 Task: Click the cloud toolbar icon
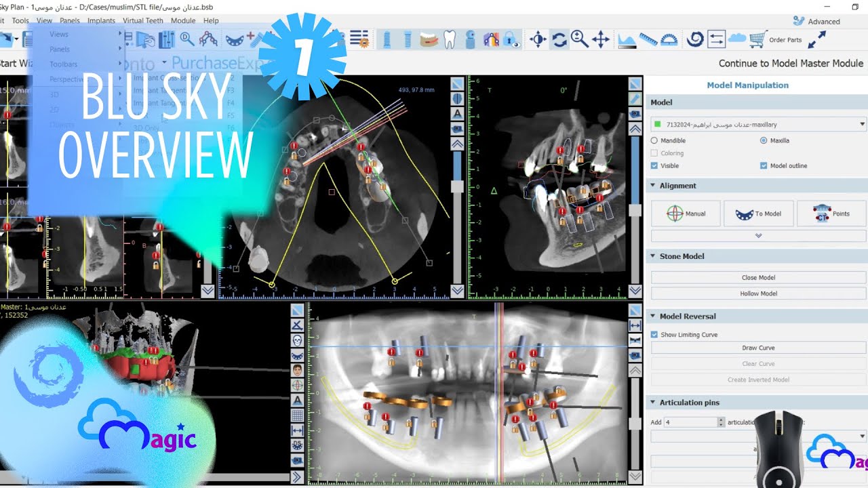(x=737, y=39)
